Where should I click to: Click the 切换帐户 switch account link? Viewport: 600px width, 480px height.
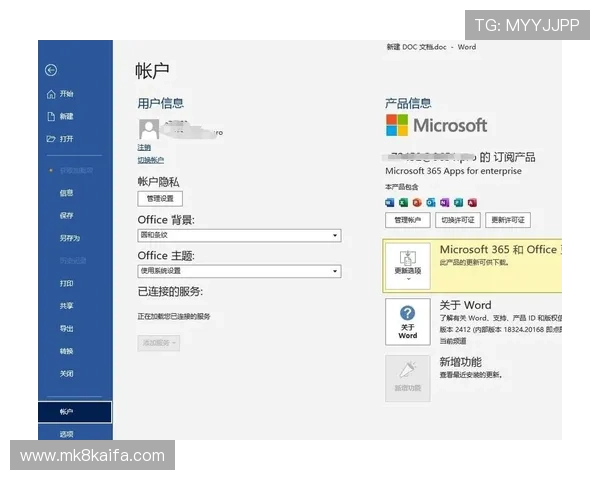tap(151, 160)
